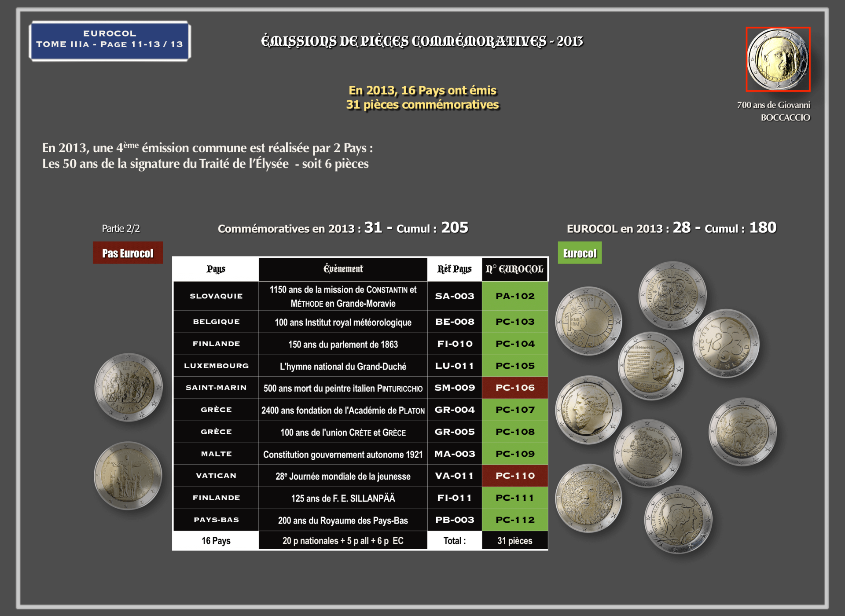Click the EUROCOL Tome IIIA page badge

(x=110, y=41)
